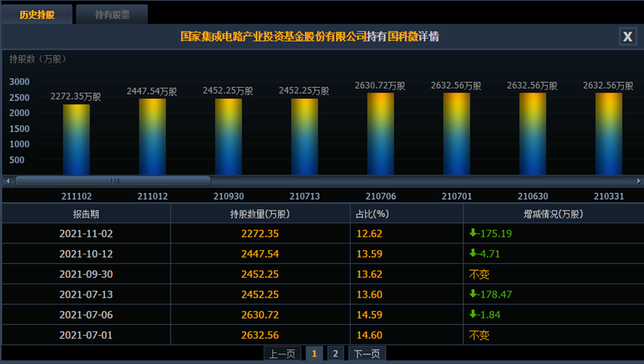
Task: Go to next page via 下一页
Action: [367, 354]
